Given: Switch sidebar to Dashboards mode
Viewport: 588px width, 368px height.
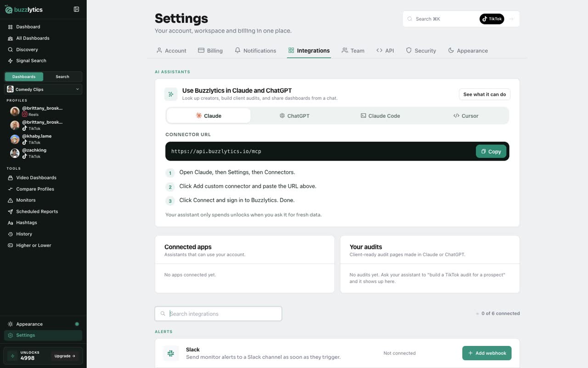Looking at the screenshot, I should (24, 77).
